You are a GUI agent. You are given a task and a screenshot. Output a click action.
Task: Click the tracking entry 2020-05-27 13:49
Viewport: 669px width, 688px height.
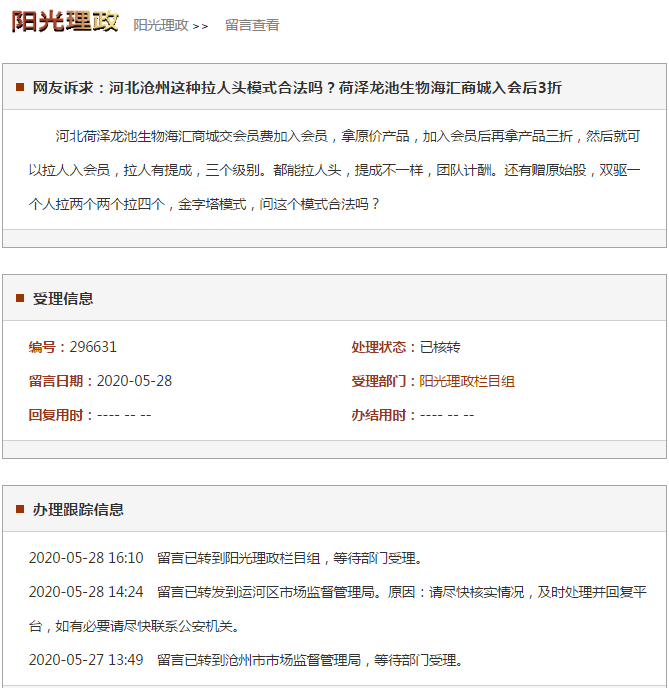pos(246,660)
